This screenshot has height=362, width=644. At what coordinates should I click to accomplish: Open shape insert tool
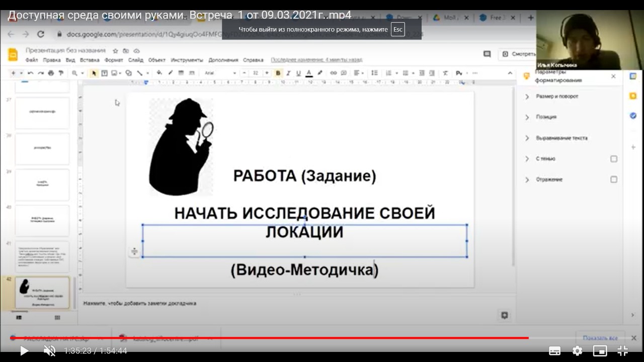[128, 73]
